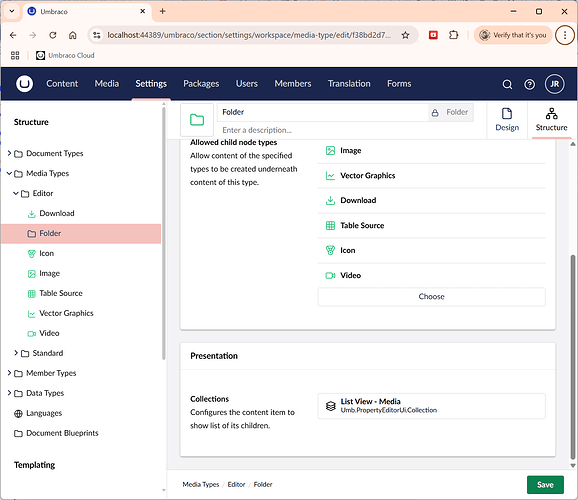Screen dimensions: 578x500
Task: Click the alias lock icon
Action: (x=435, y=112)
